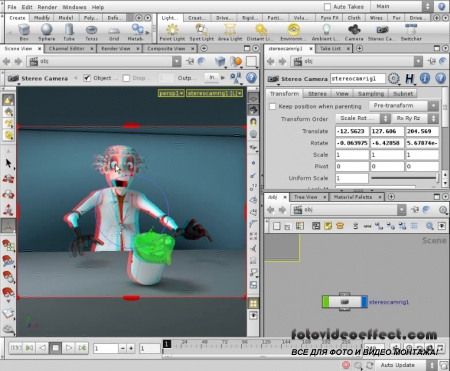Open the parameter pane help icon
450x371 pixels.
(x=440, y=79)
